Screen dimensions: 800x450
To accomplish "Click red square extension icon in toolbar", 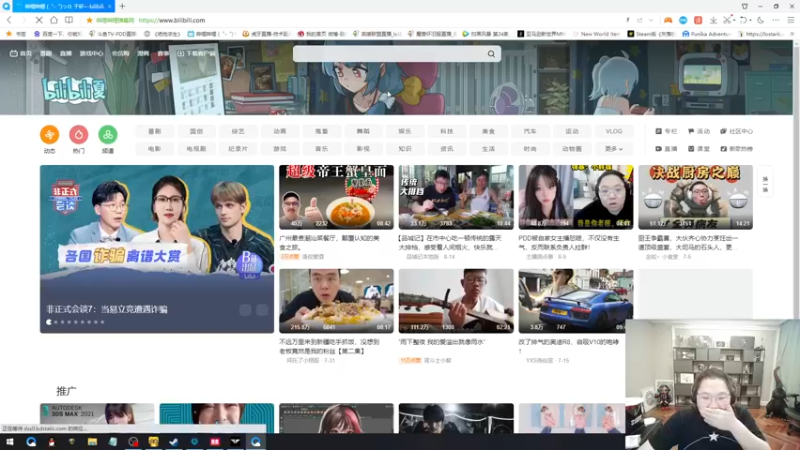I will point(698,20).
